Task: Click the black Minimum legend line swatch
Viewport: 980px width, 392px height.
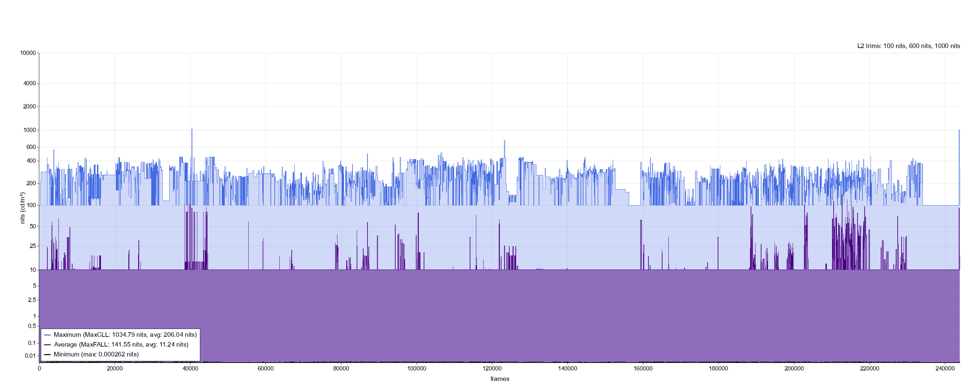Action: point(47,354)
